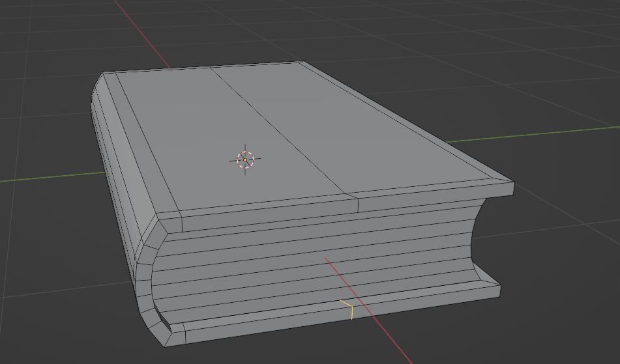The image size is (620, 364).
Task: Click the bottom cover's front-right corner
Action: click(x=499, y=288)
